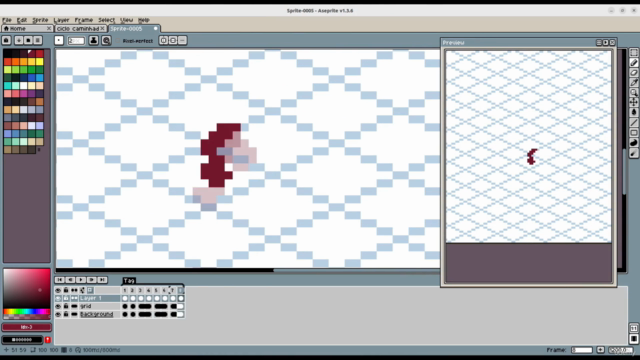Image resolution: width=640 pixels, height=360 pixels.
Task: Toggle lock on grid layer
Action: 66,306
